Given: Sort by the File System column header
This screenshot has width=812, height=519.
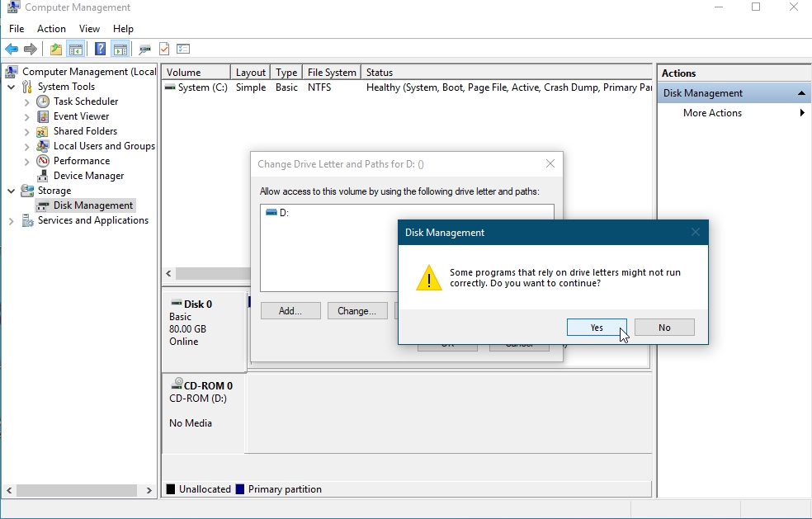Looking at the screenshot, I should click(x=332, y=73).
